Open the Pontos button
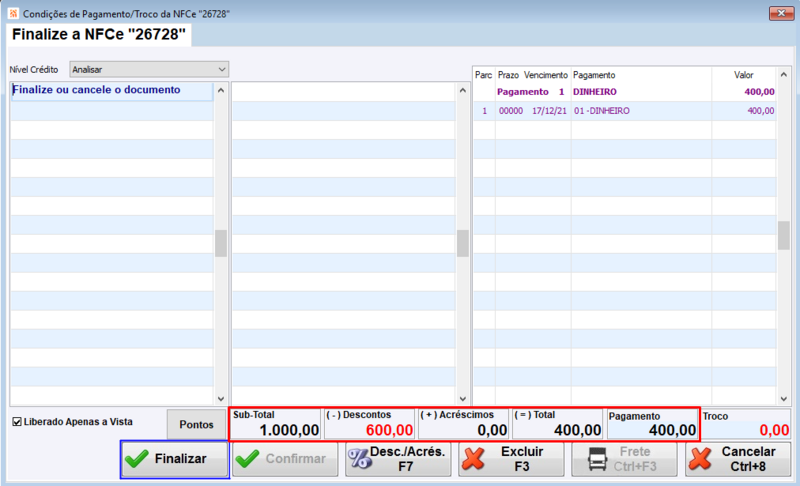This screenshot has width=800, height=486. [196, 424]
